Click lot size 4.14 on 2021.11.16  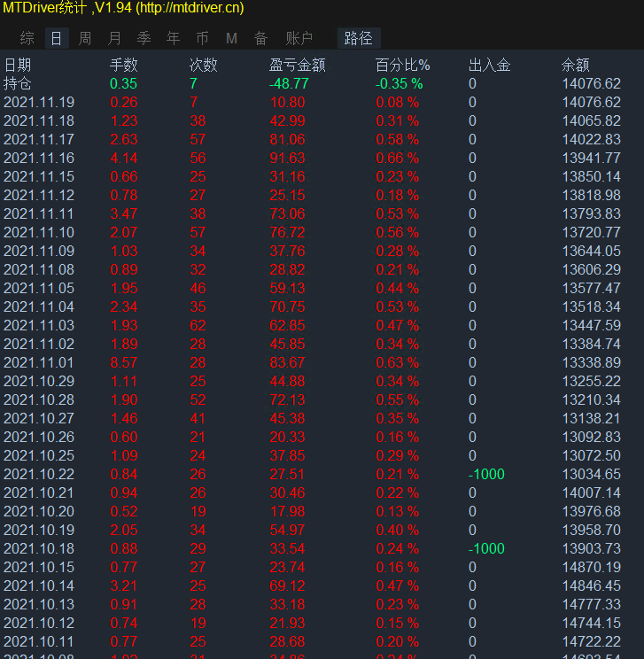click(124, 158)
